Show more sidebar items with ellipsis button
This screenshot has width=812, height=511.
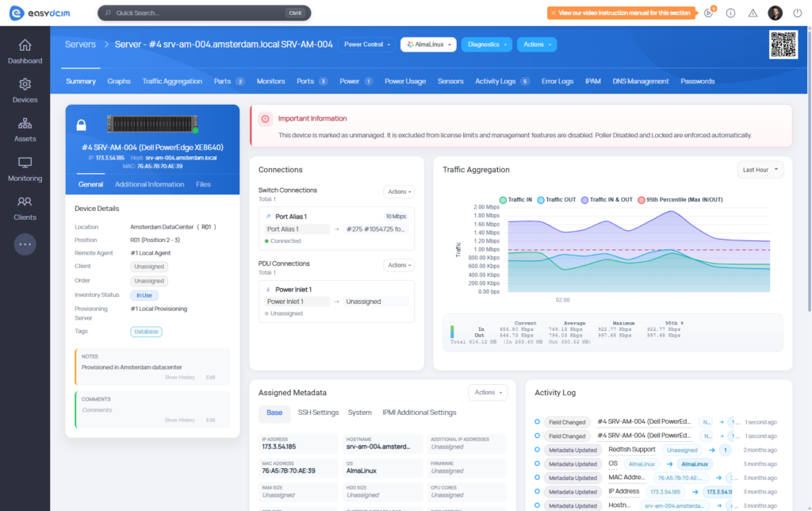[25, 244]
